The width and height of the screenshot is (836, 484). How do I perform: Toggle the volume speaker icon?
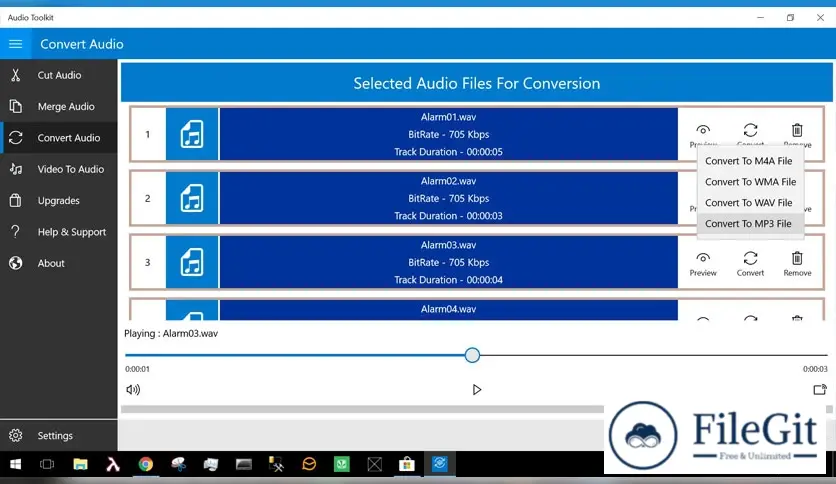click(x=133, y=390)
